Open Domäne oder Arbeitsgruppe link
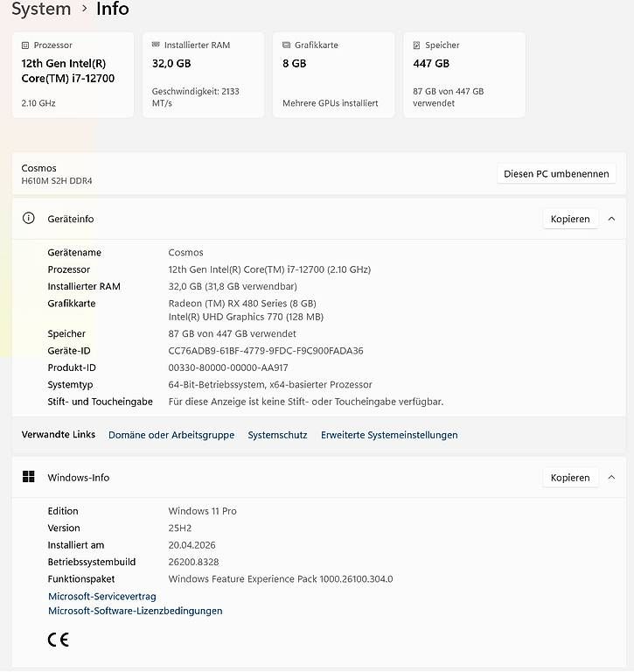This screenshot has height=672, width=634. click(171, 435)
